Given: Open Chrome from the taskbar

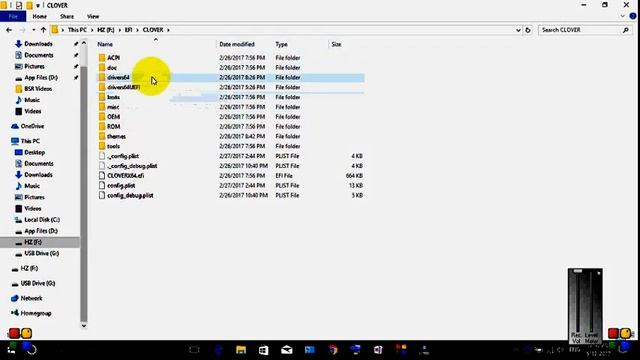Looking at the screenshot, I should [333, 350].
